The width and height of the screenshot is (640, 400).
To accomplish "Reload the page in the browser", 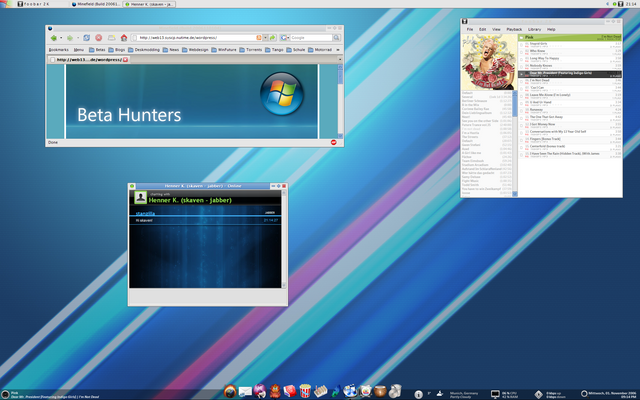I will (x=87, y=38).
